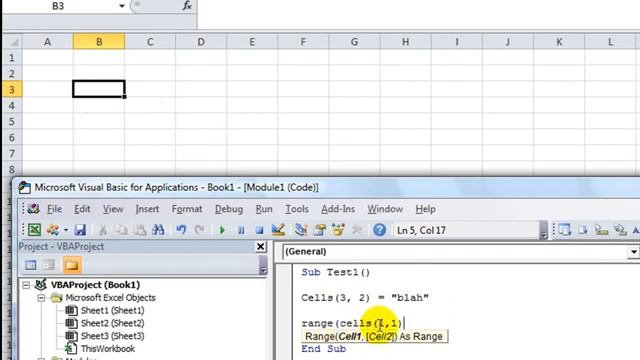Click the View Code icon in Project pane
This screenshot has width=640, height=360.
[x=31, y=265]
